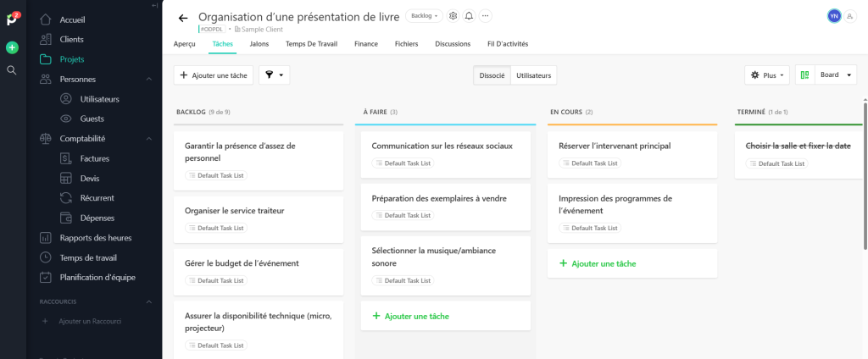Click the Dépenses wallet icon
The width and height of the screenshot is (868, 359).
tap(66, 218)
